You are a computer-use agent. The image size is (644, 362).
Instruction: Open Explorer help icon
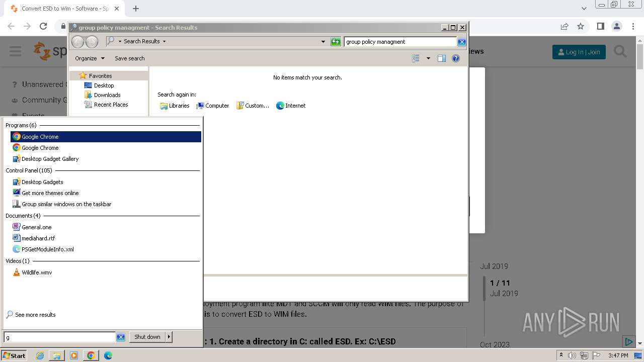(456, 58)
